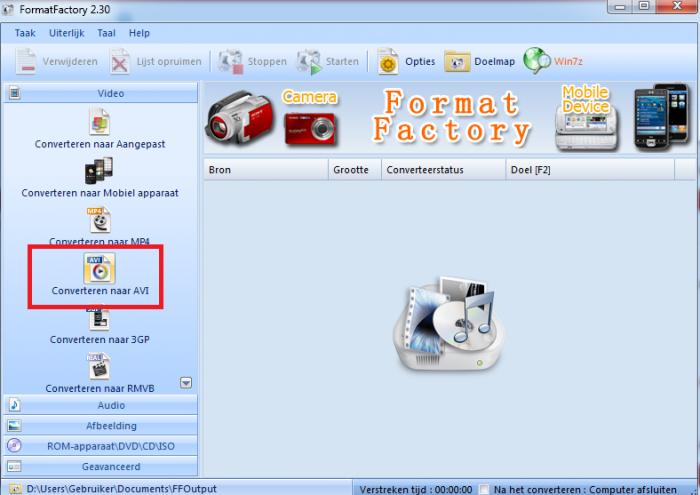Click the Win7z link text
Viewport: 700px width, 495px height.
tap(568, 62)
